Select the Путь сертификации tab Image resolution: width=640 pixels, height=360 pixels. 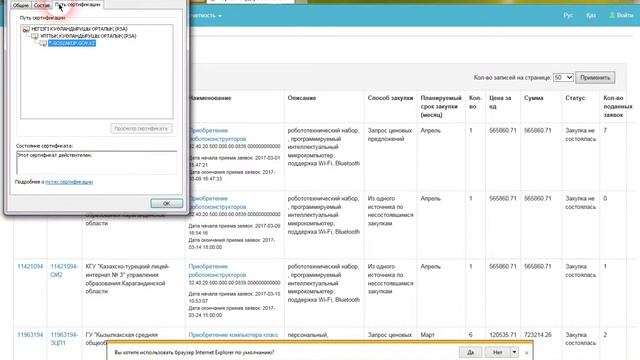tap(78, 4)
